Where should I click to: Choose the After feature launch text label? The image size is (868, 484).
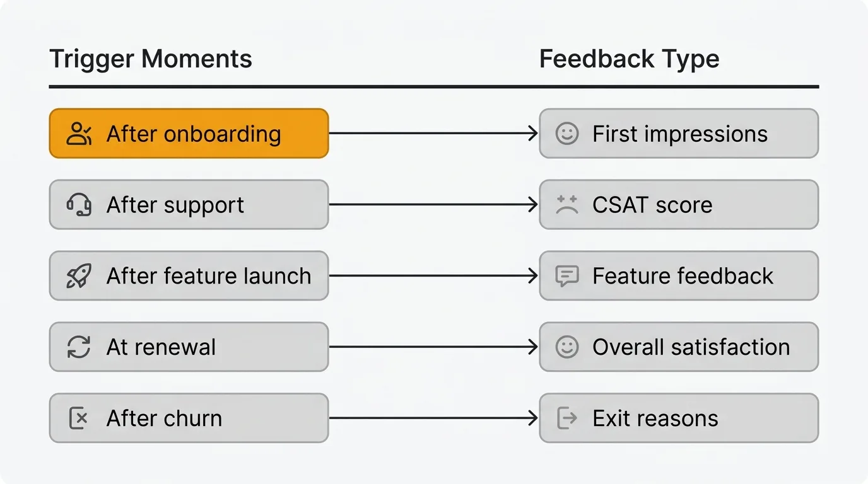[208, 276]
